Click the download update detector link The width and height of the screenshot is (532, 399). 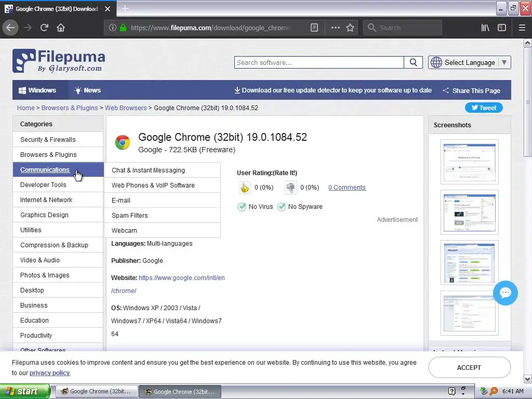point(333,90)
